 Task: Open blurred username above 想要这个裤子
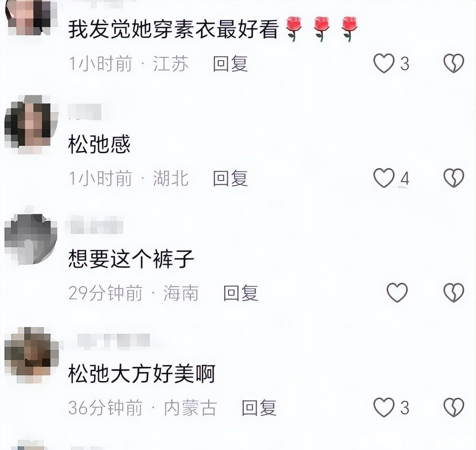pos(95,225)
